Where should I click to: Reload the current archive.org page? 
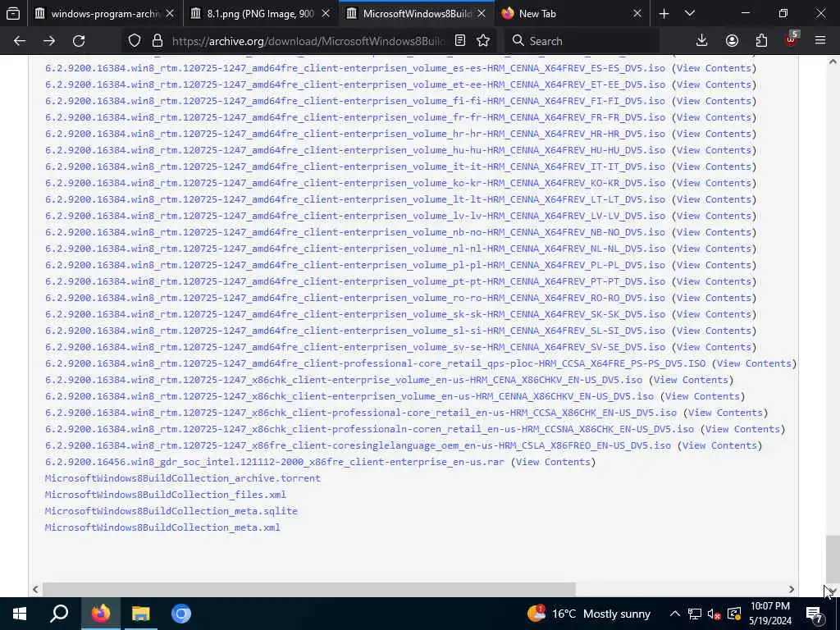pyautogui.click(x=79, y=41)
